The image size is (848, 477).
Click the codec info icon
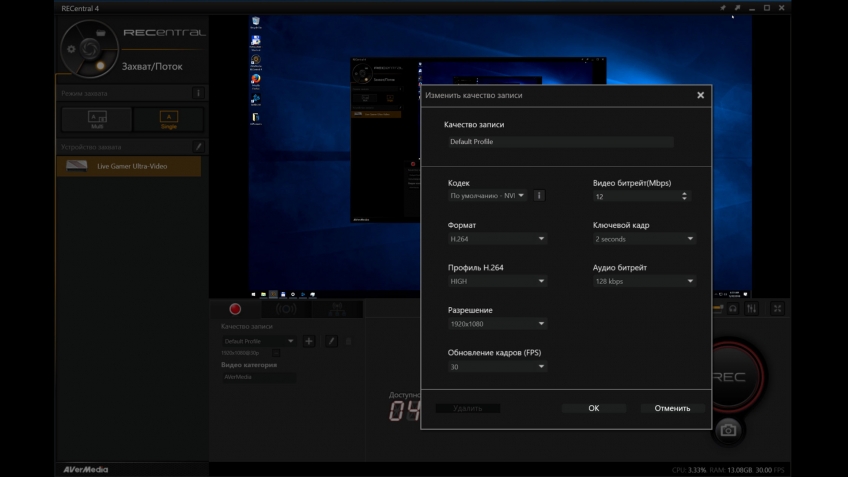(539, 196)
